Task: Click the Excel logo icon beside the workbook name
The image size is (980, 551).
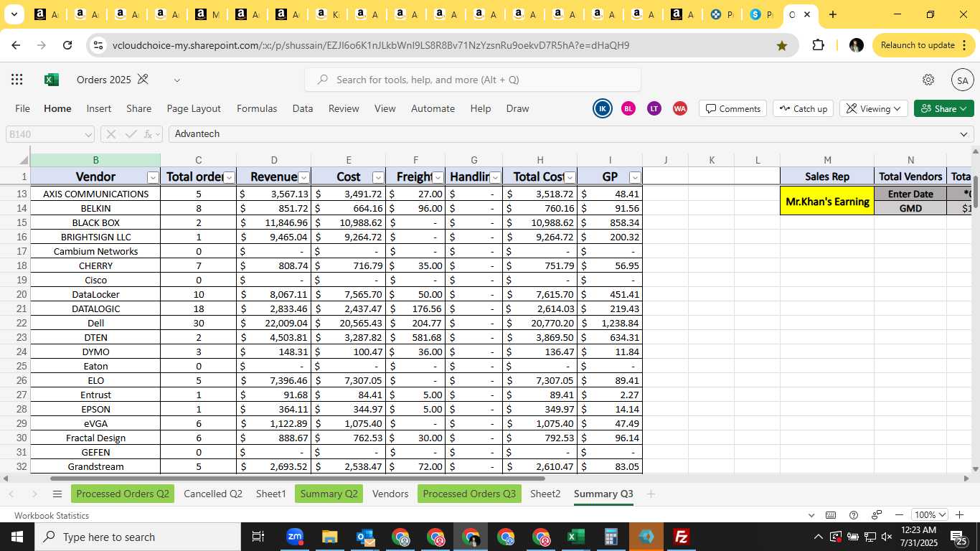Action: 52,80
